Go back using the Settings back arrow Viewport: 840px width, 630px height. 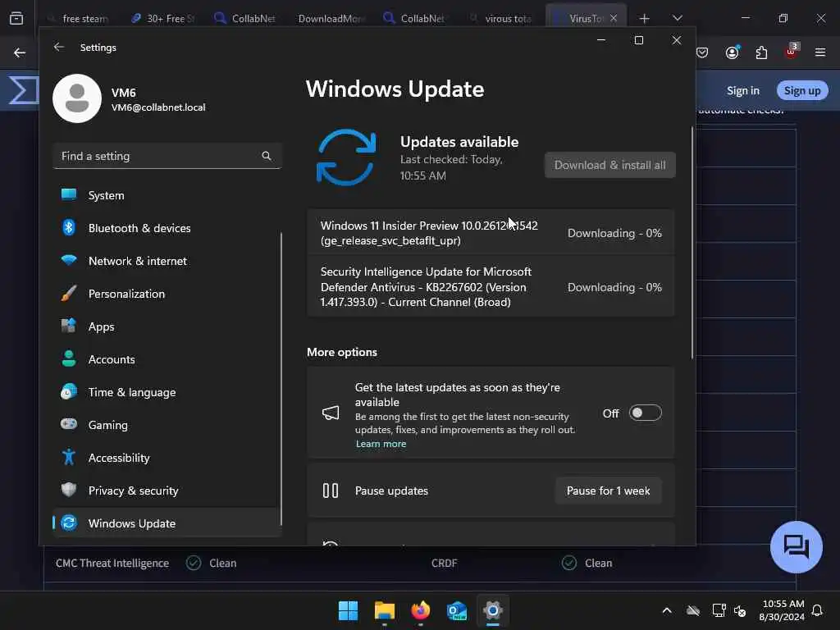(59, 47)
